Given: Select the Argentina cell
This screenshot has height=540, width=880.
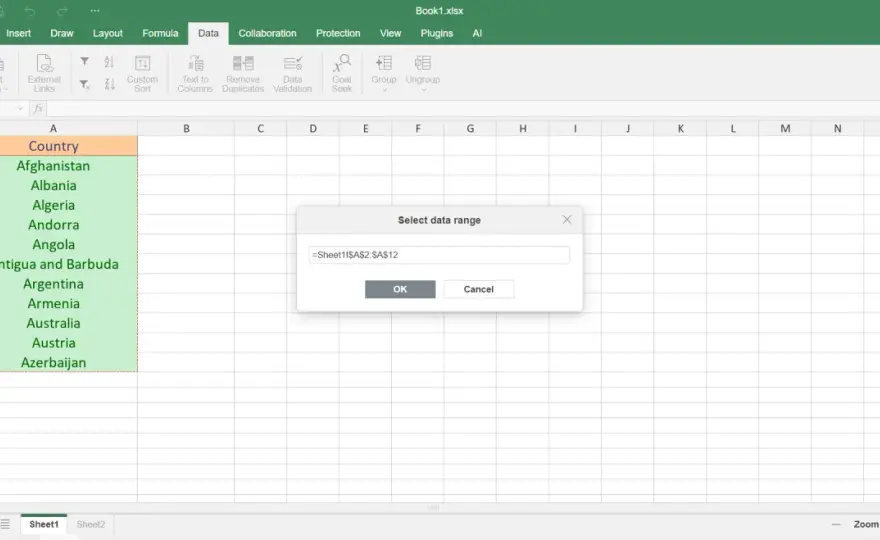Looking at the screenshot, I should (68, 283).
